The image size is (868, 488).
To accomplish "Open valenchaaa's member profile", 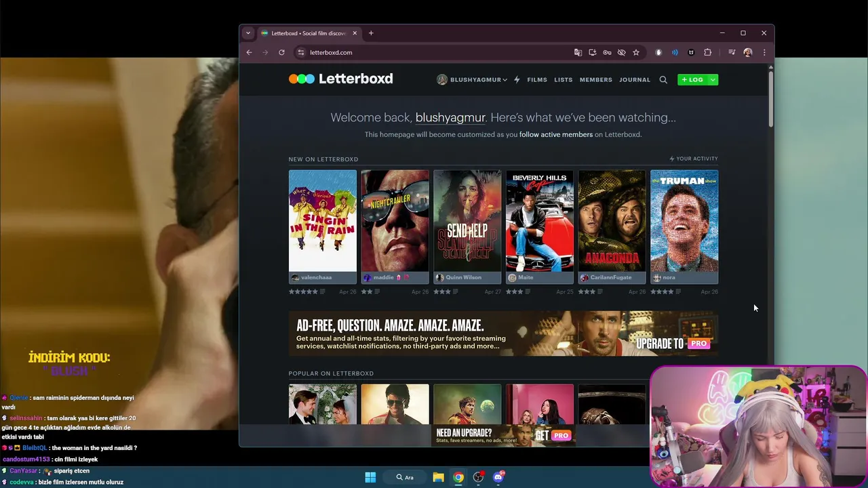I will click(316, 277).
